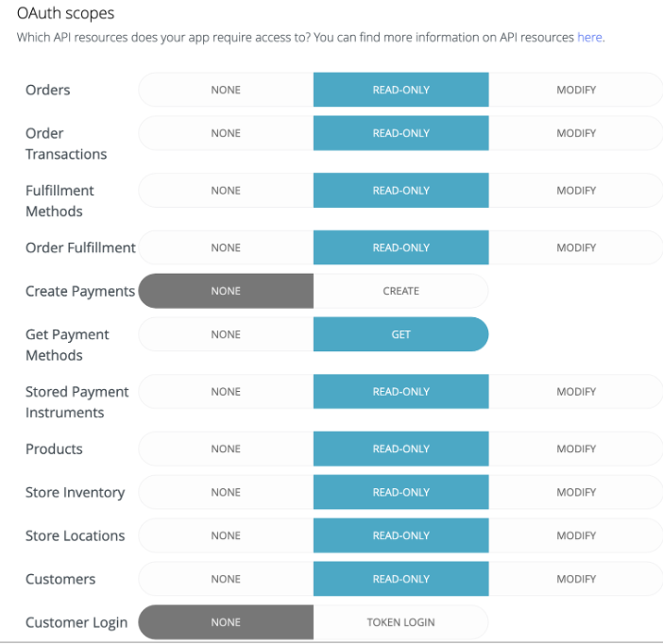Select READ-ONLY for Order Transactions
Viewport: 663px width, 644px height.
tap(400, 133)
